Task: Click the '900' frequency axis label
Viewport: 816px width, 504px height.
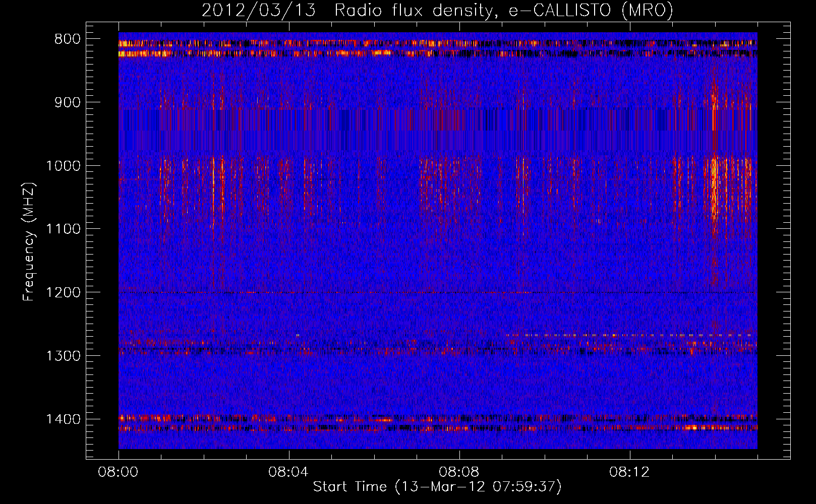Action: pyautogui.click(x=67, y=102)
